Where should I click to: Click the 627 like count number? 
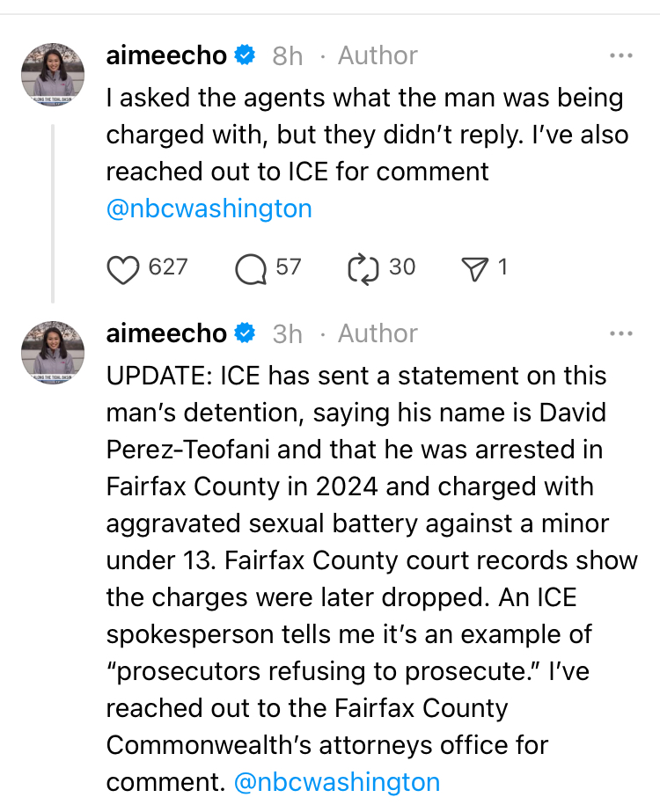pyautogui.click(x=168, y=267)
